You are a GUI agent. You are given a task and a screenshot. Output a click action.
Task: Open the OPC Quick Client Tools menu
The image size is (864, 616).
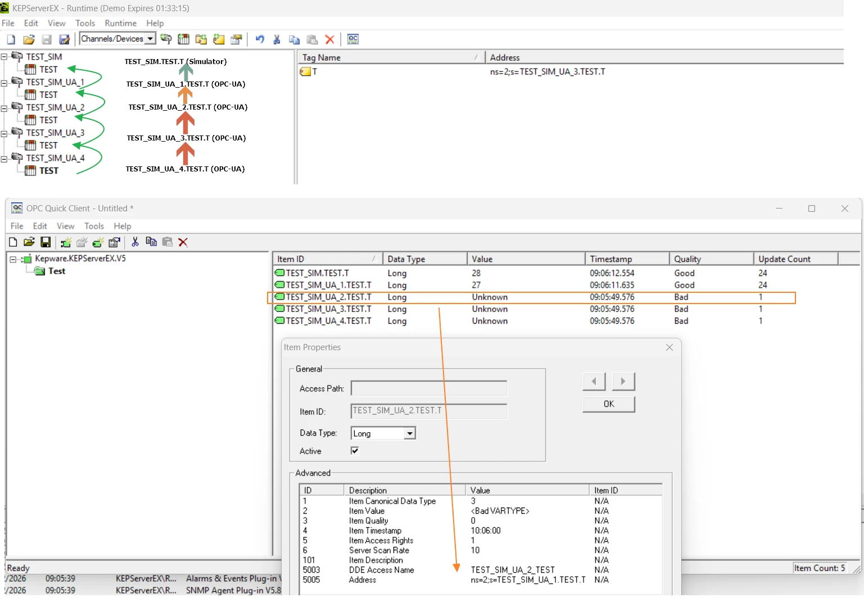(94, 226)
